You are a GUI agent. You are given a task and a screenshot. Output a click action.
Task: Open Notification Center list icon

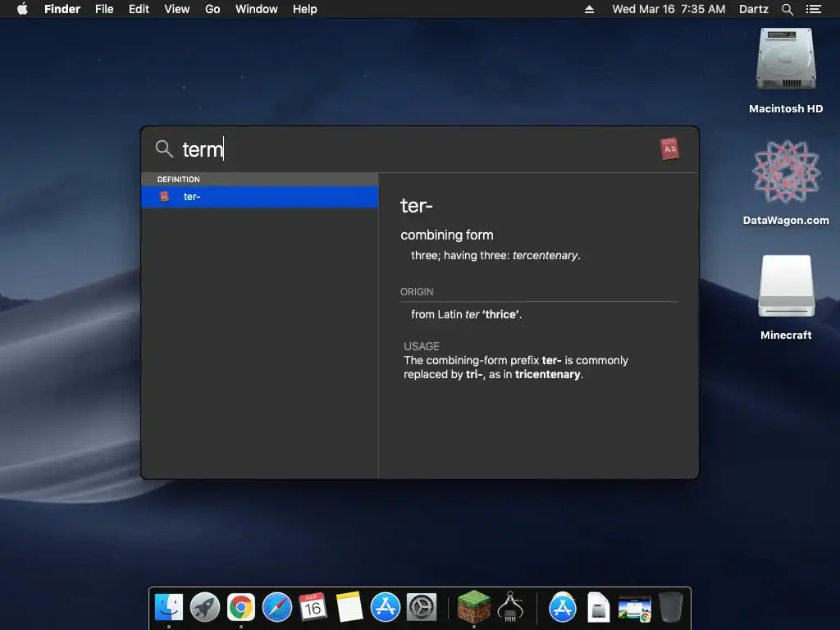tap(813, 9)
